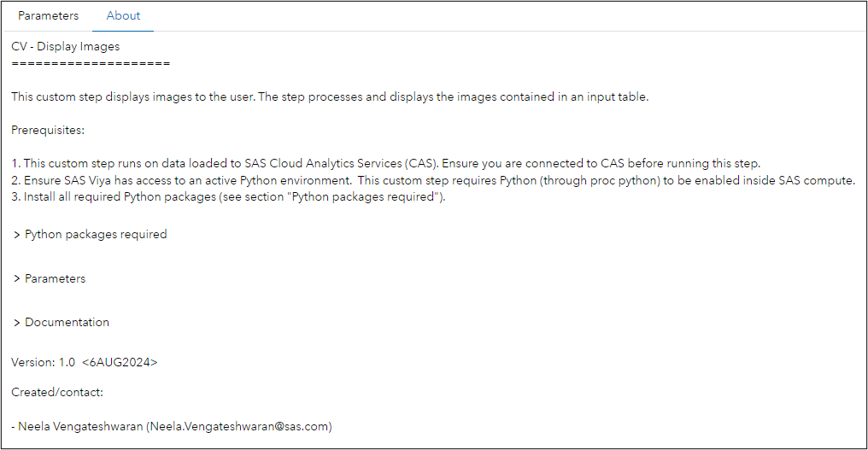Switch to the Parameters tab

pos(48,15)
